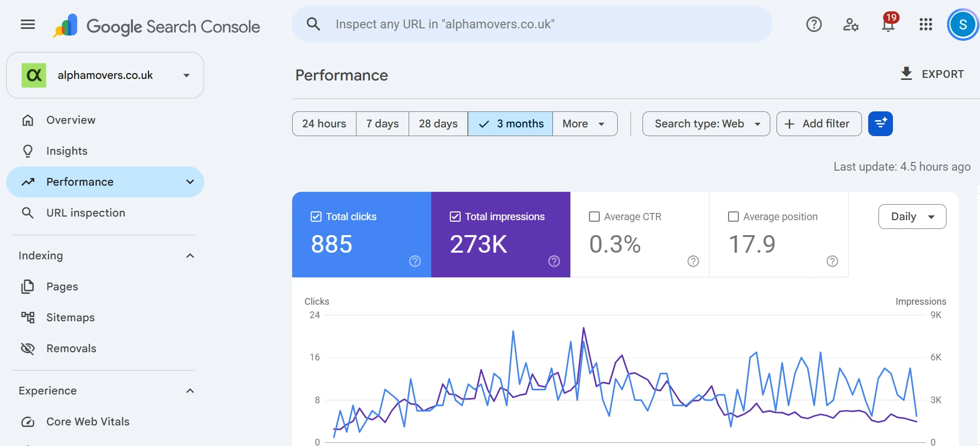Select the 24 hours range
Image resolution: width=980 pixels, height=446 pixels.
click(324, 124)
